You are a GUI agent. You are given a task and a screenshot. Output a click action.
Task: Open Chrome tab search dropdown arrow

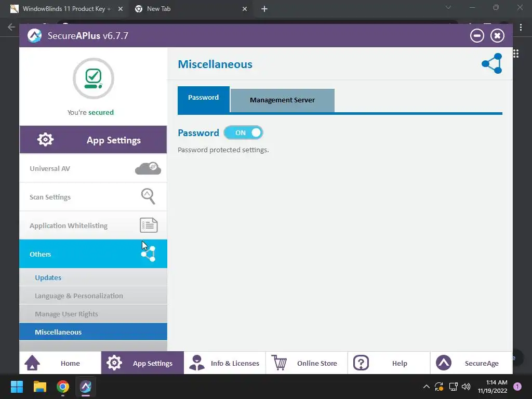pyautogui.click(x=448, y=7)
